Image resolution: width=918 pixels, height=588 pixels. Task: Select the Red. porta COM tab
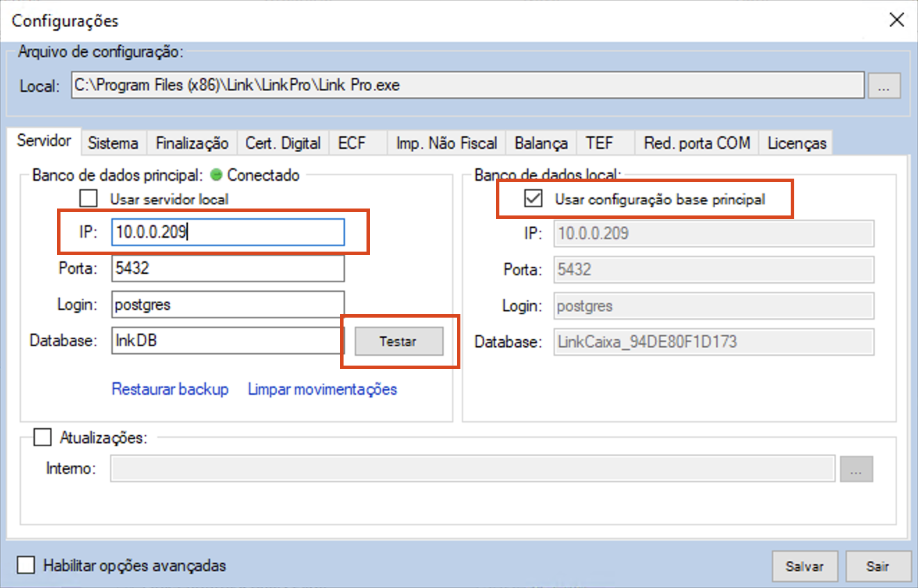pos(697,143)
